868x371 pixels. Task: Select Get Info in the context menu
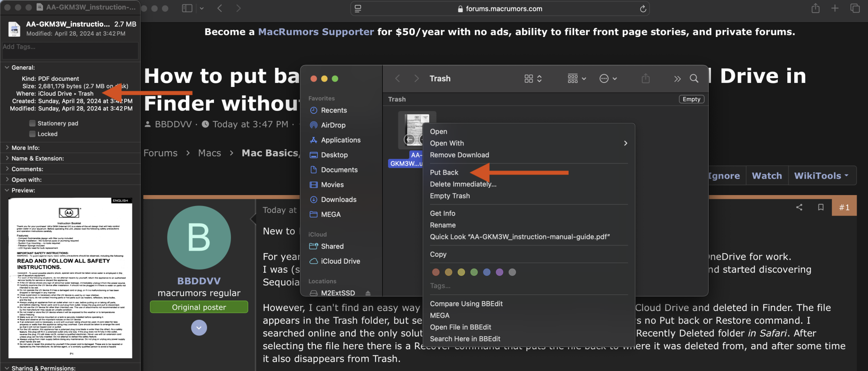pyautogui.click(x=442, y=213)
